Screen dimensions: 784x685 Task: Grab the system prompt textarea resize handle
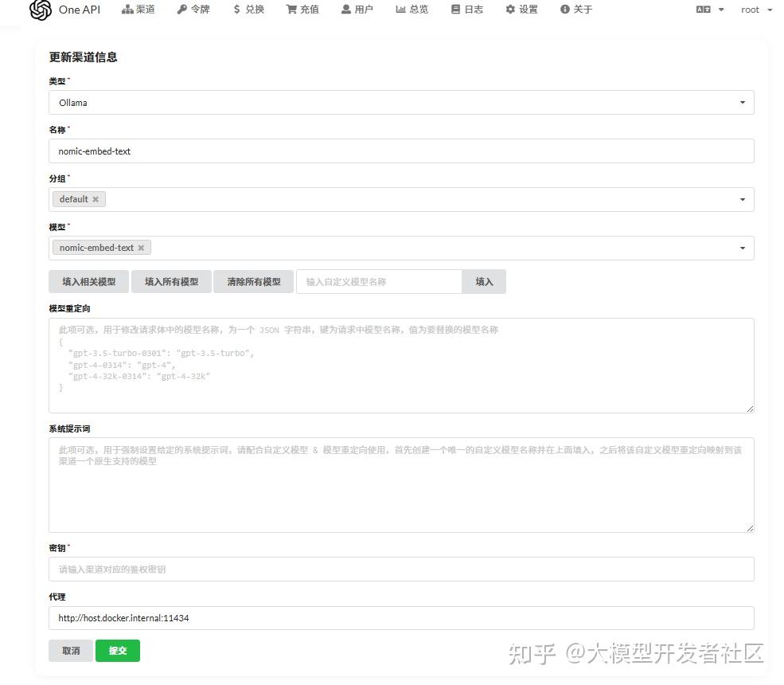pos(750,528)
